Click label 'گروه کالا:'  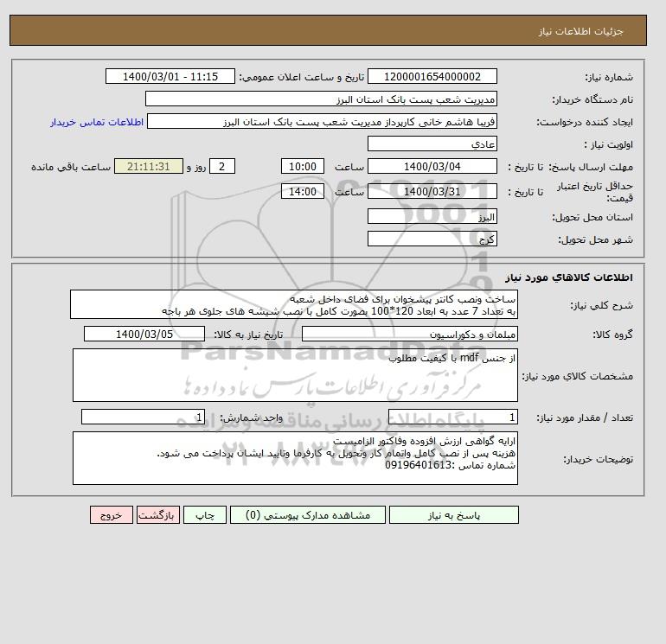613,335
